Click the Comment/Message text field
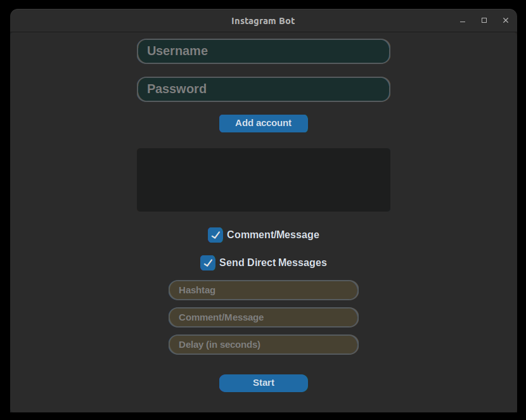The height and width of the screenshot is (420, 526). (x=264, y=317)
